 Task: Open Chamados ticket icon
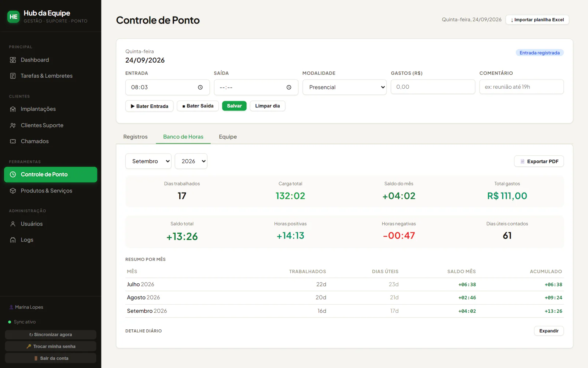13,141
